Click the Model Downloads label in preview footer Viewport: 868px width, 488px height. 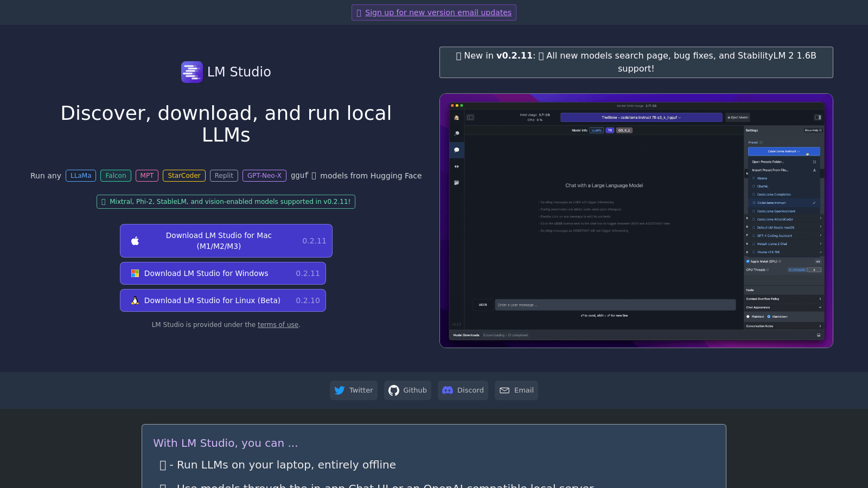point(466,335)
